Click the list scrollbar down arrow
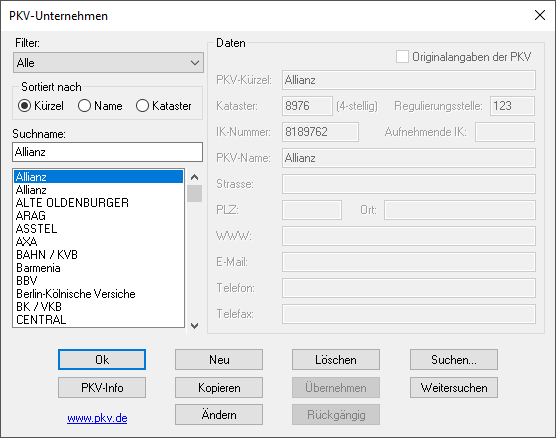Viewport: 556px width, 438px height. [x=194, y=326]
